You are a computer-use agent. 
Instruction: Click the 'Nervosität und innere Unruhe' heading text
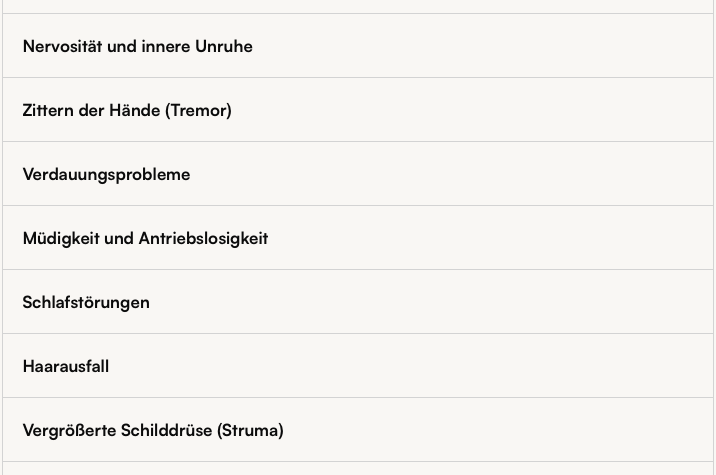point(137,46)
